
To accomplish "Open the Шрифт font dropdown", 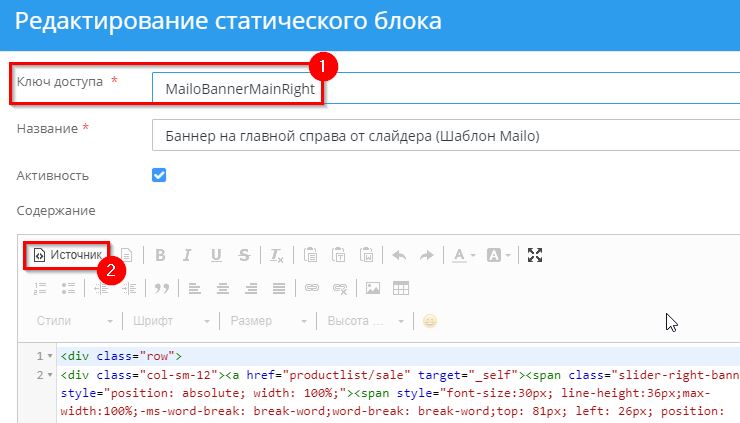I will [x=170, y=321].
